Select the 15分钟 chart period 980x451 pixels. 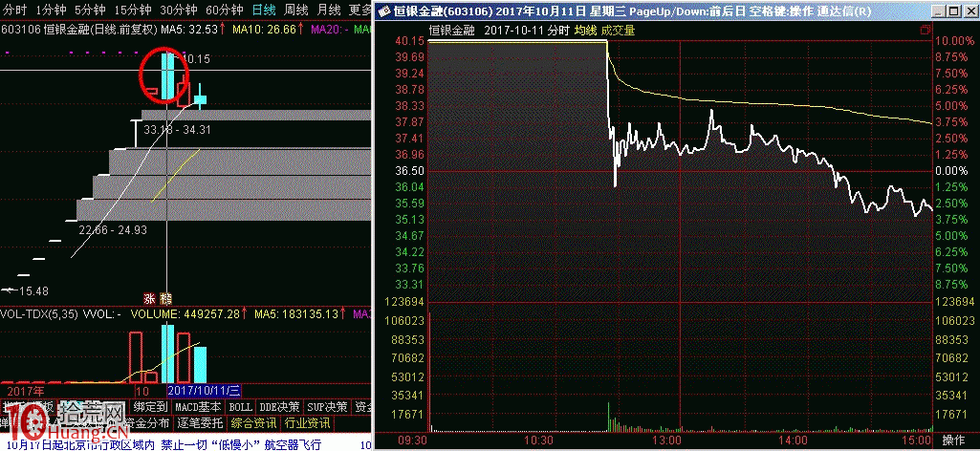coord(133,10)
